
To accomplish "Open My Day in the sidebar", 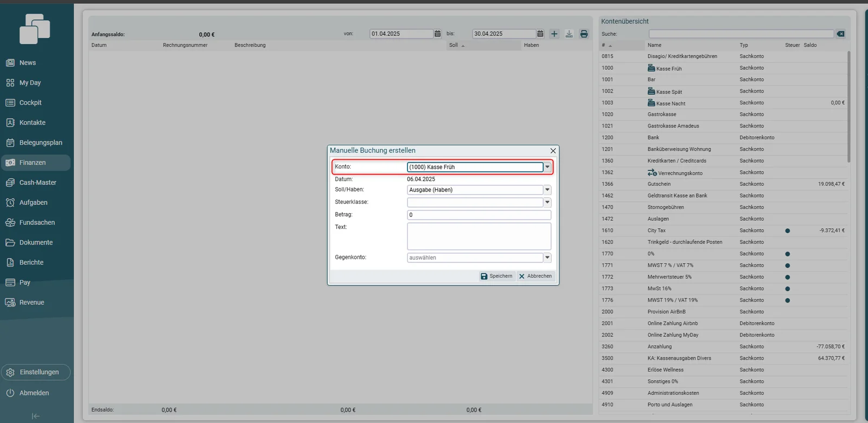I will 36,83.
